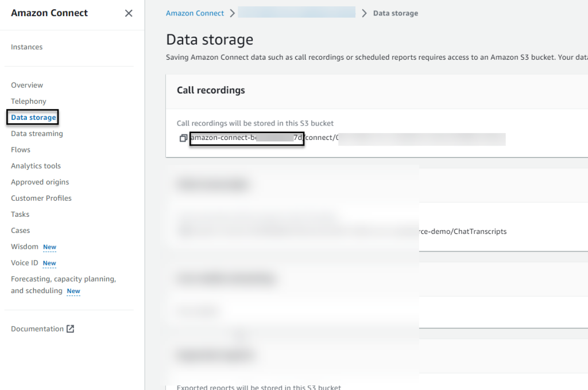This screenshot has width=588, height=390.
Task: Open the Cases section
Action: tap(20, 230)
